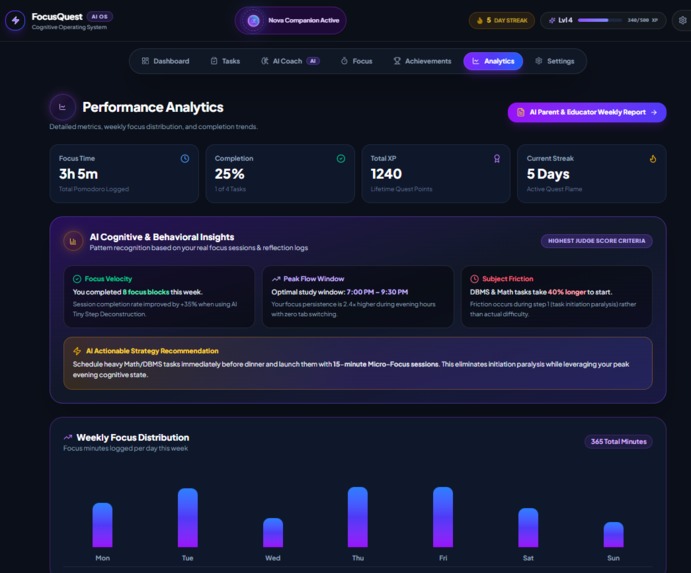This screenshot has width=691, height=573.
Task: Click the XP counter next to the level bar
Action: [643, 20]
